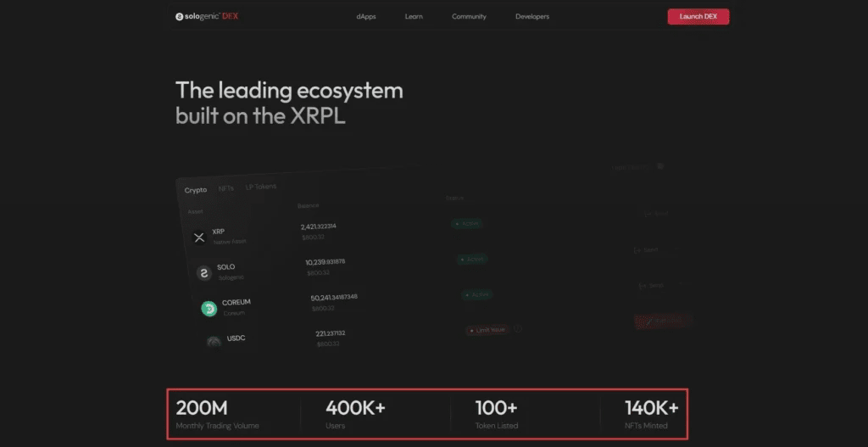Viewport: 868px width, 447px height.
Task: Click the USDC token icon
Action: pos(214,342)
